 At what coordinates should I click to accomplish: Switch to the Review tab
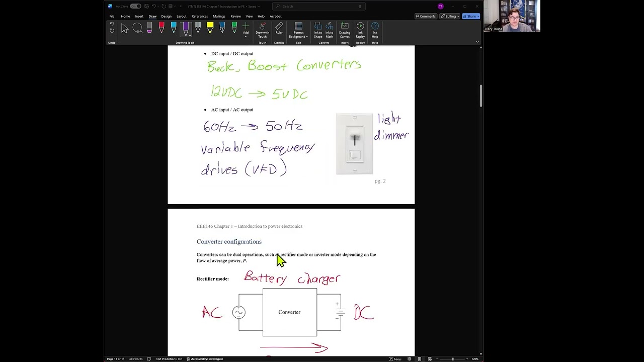click(x=235, y=16)
